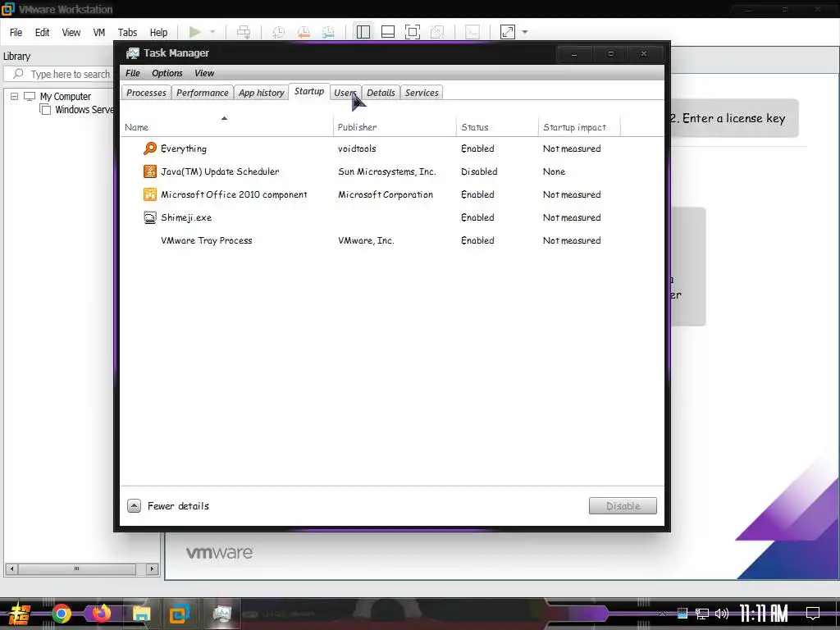Collapse Task Manager with Fewer details arrow
840x630 pixels.
click(x=134, y=505)
